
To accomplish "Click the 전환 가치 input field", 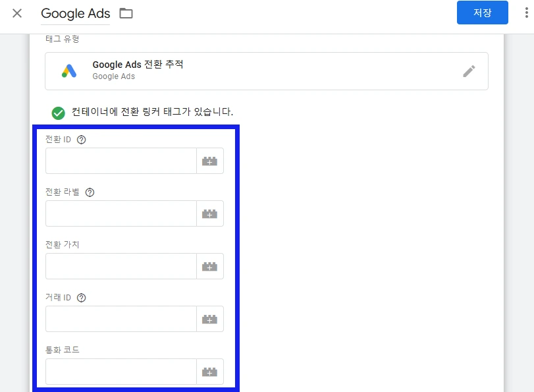I will tap(121, 266).
